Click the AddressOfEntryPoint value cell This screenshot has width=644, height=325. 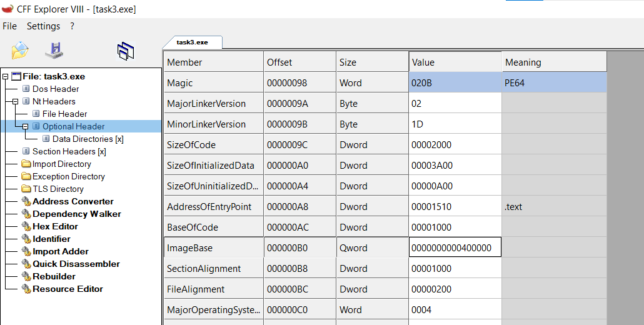[455, 207]
